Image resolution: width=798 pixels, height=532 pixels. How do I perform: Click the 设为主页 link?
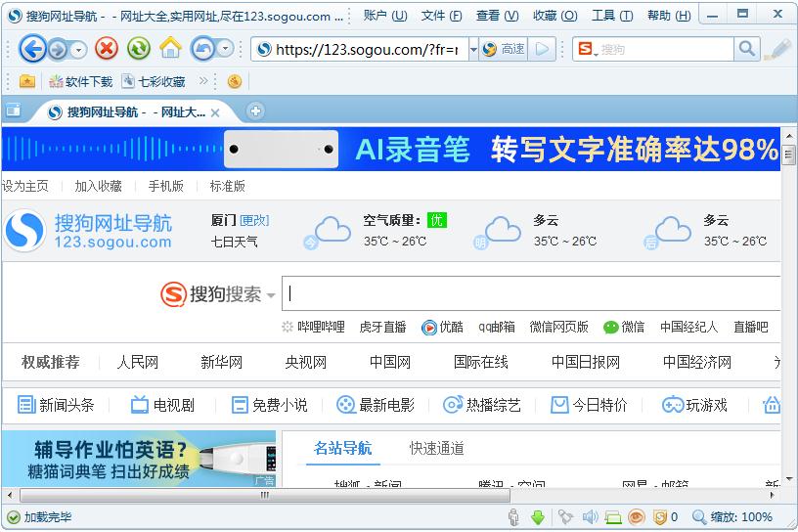coord(25,186)
